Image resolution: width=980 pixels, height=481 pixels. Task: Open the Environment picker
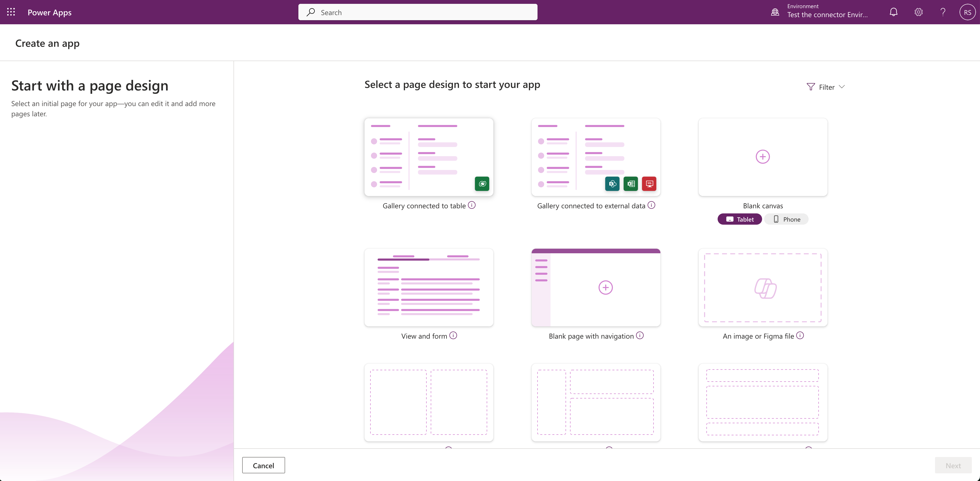(822, 12)
